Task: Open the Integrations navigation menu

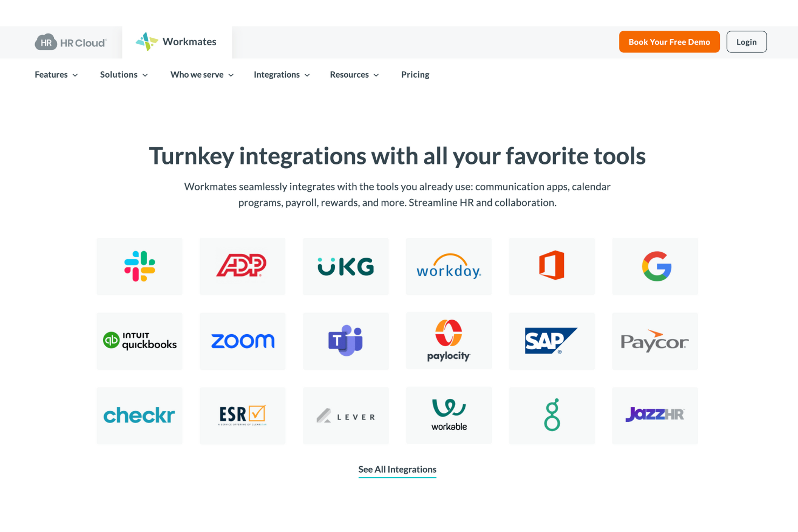Action: point(281,74)
